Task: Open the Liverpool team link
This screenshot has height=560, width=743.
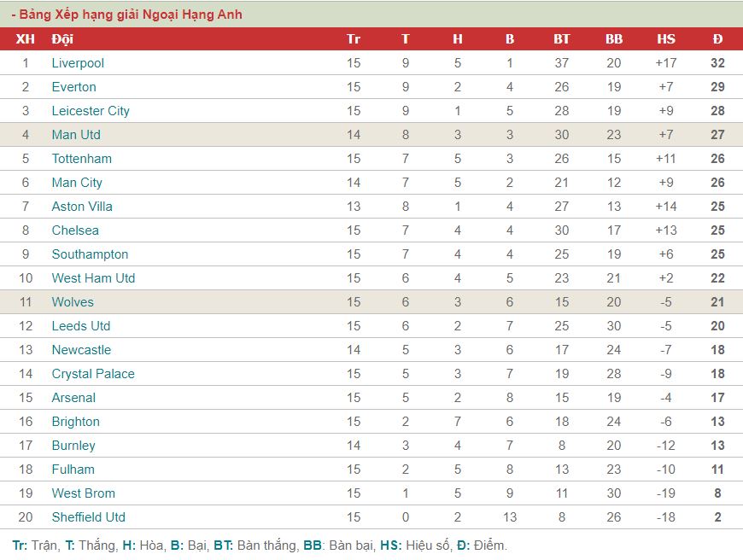Action: pos(78,63)
